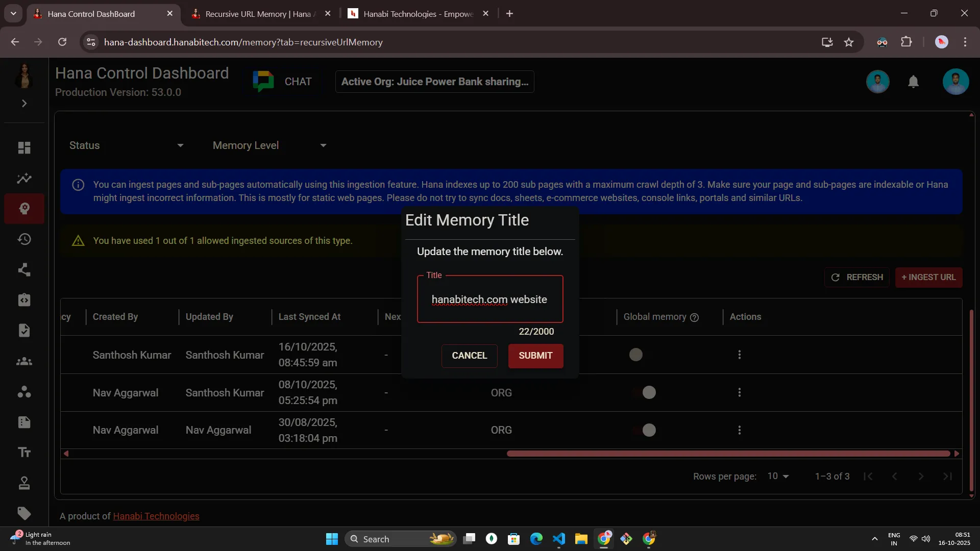The width and height of the screenshot is (980, 551).
Task: Click the price tag icon in sidebar
Action: coord(24,513)
